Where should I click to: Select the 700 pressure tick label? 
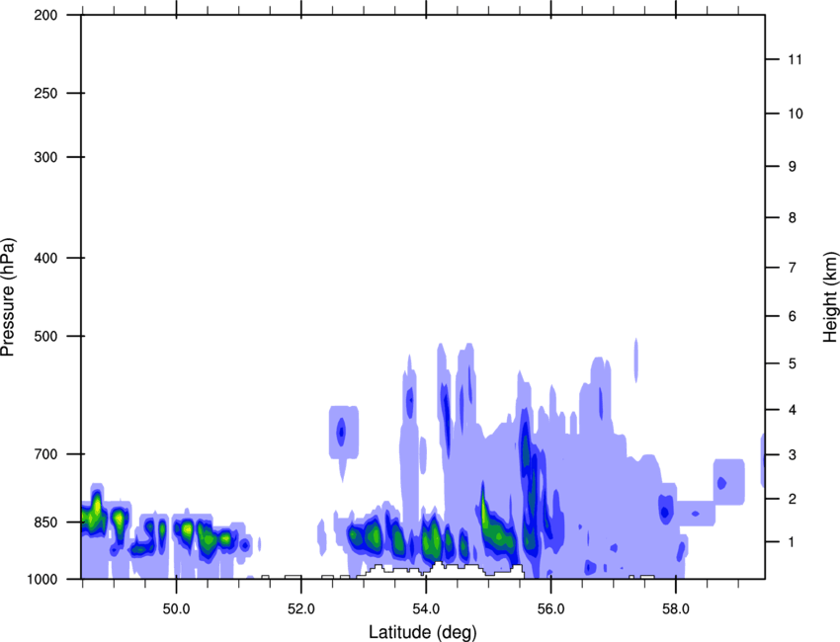pos(46,454)
